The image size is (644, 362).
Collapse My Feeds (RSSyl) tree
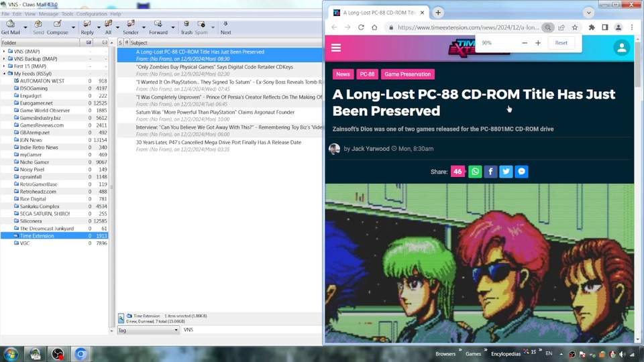click(5, 74)
